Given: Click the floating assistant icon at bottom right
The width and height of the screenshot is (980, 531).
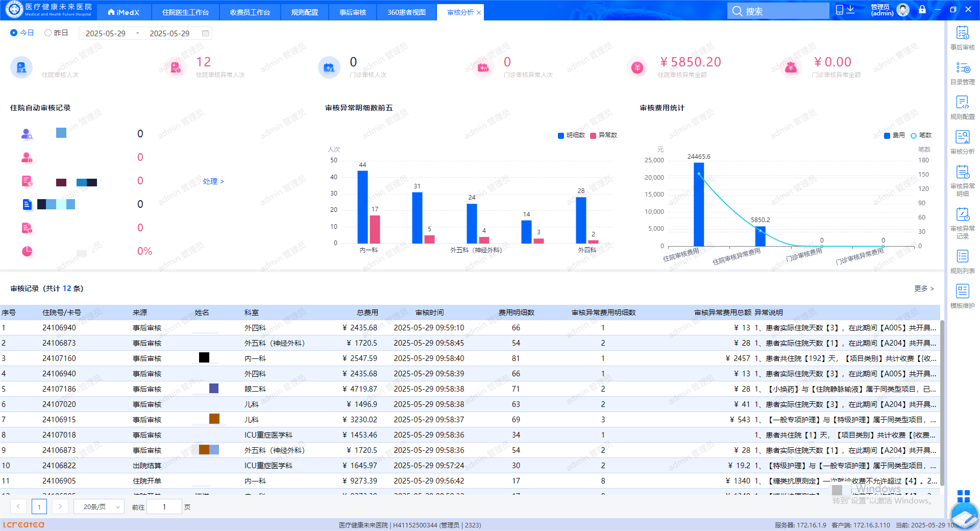Looking at the screenshot, I should click(964, 517).
